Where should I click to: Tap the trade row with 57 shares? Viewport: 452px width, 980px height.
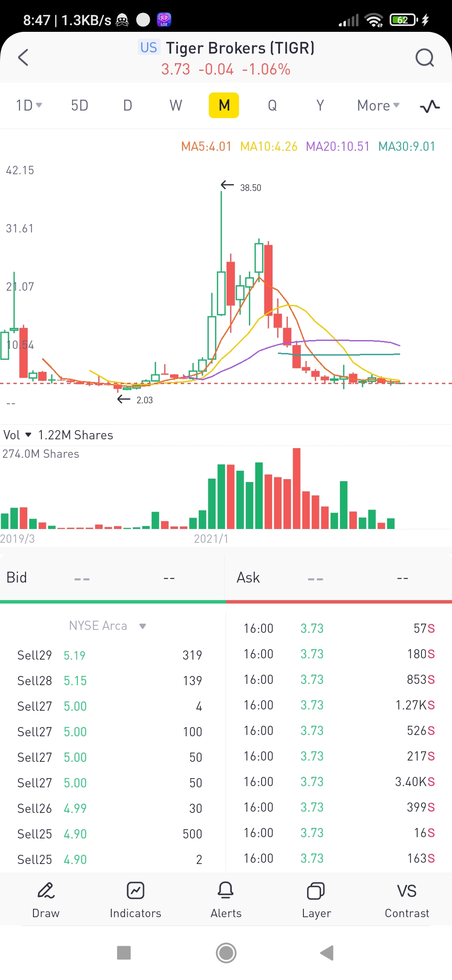tap(339, 629)
